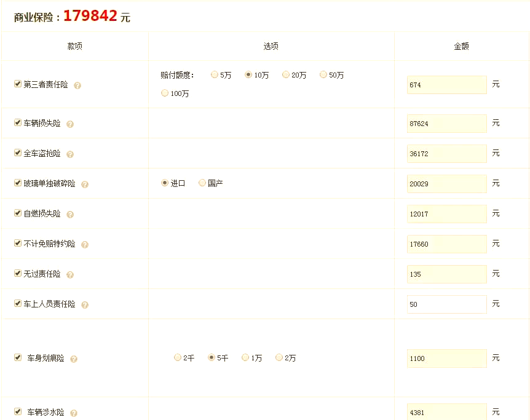The image size is (530, 420).
Task: Select 5万 compensation limit
Action: click(x=215, y=74)
